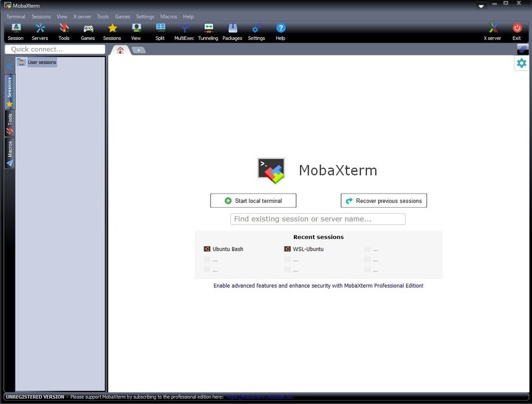Open the Session toolbar icon
532x404 pixels.
(x=15, y=32)
